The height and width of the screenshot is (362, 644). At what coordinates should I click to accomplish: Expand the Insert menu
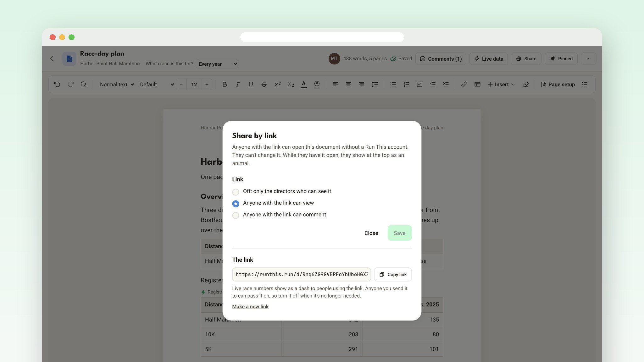coord(501,84)
